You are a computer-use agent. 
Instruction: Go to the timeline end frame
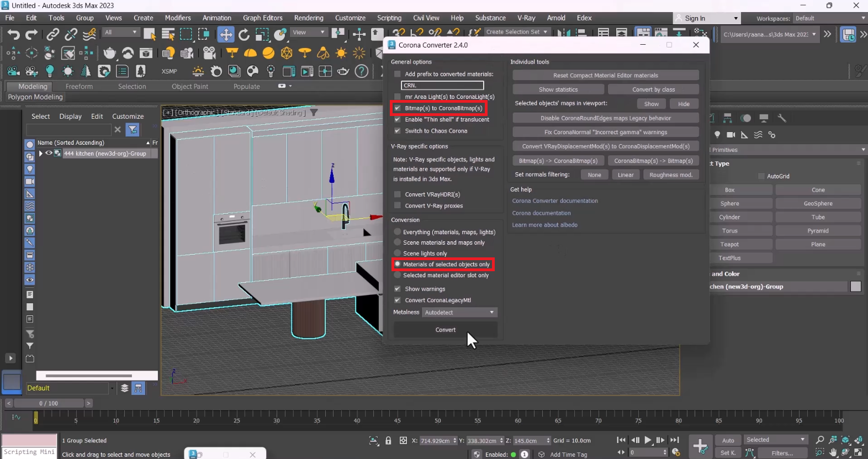point(674,440)
